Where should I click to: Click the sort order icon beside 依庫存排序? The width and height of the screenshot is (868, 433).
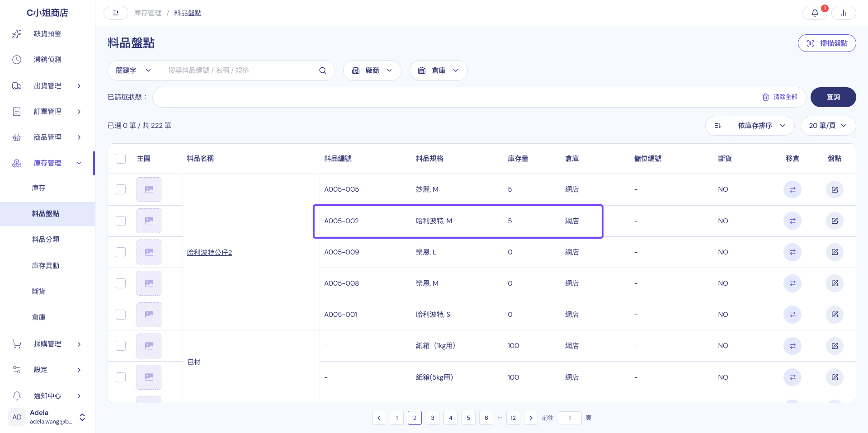tap(718, 126)
